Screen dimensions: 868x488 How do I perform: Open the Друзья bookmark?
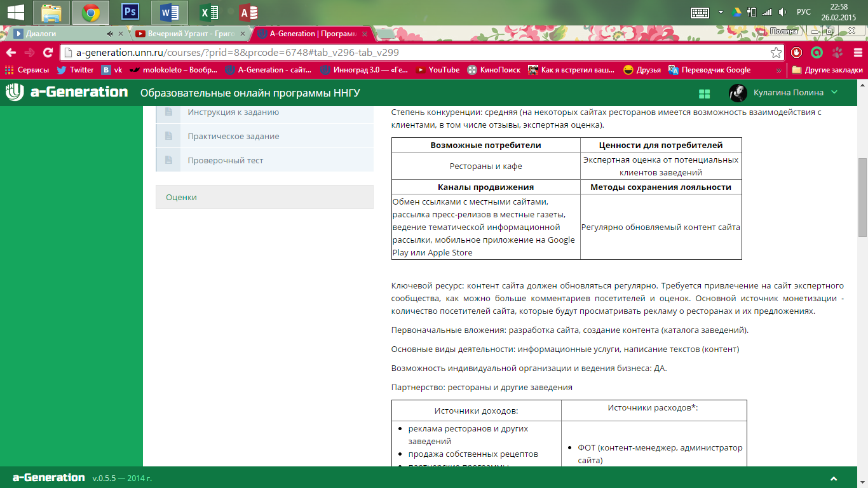pyautogui.click(x=642, y=70)
